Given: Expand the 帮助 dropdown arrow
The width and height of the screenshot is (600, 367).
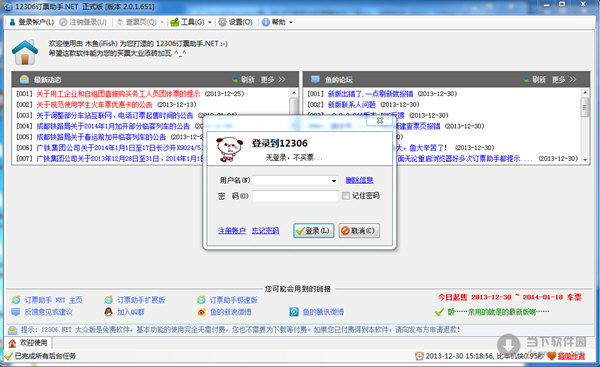Looking at the screenshot, I should coord(291,23).
